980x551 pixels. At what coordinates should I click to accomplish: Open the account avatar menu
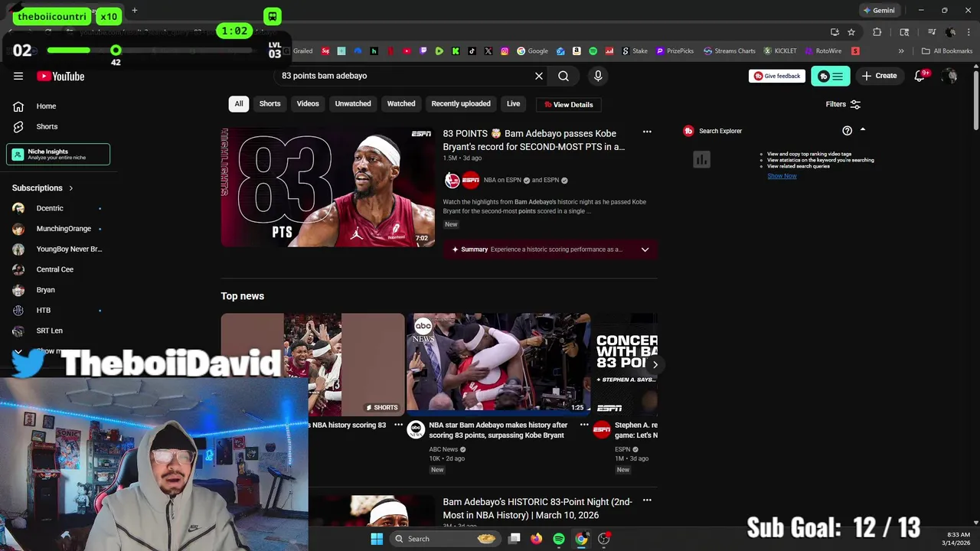950,76
